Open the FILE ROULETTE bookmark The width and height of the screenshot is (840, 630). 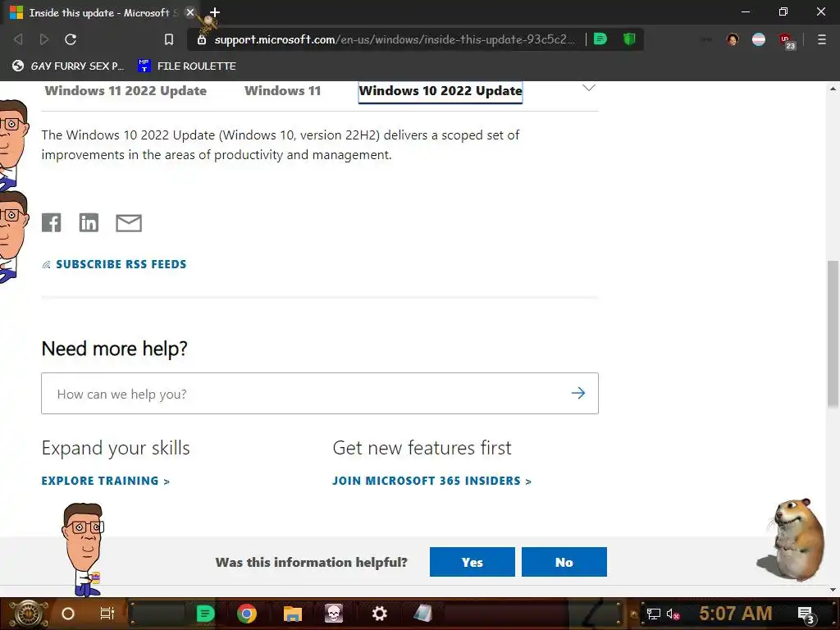(187, 66)
